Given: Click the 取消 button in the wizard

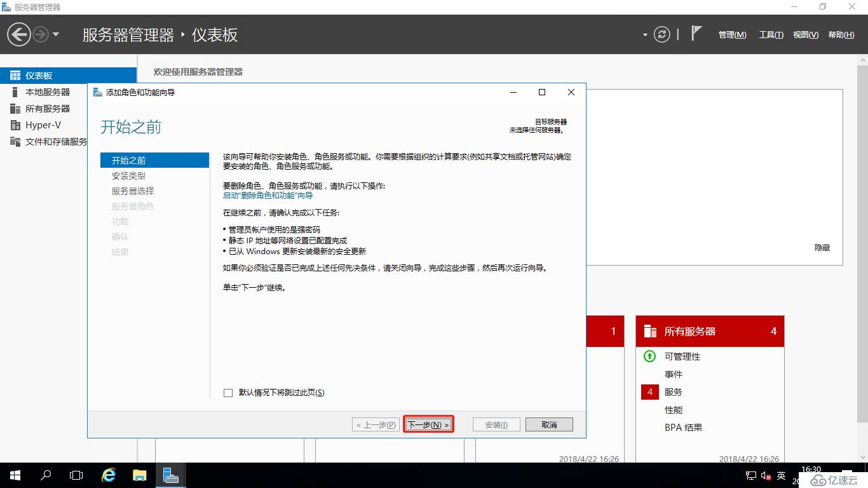Looking at the screenshot, I should tap(550, 424).
